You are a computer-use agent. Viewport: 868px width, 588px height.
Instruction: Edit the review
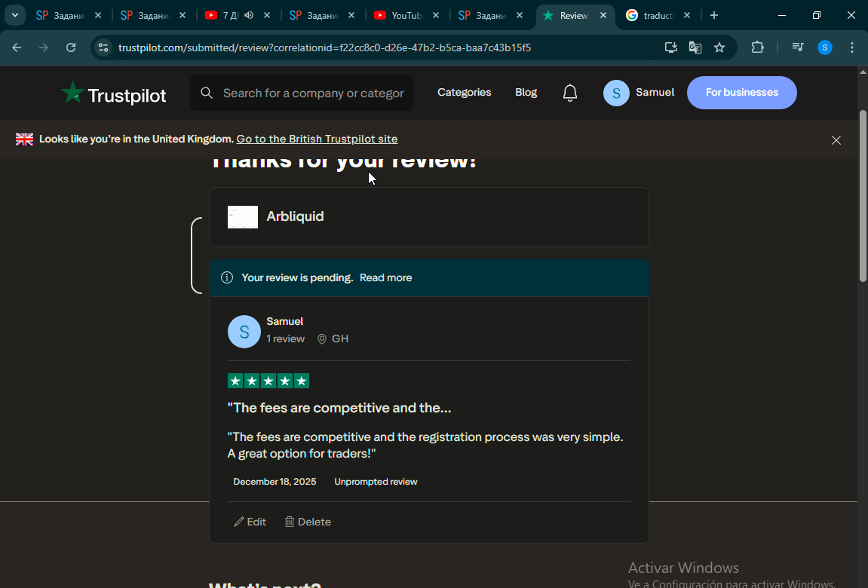(x=250, y=522)
